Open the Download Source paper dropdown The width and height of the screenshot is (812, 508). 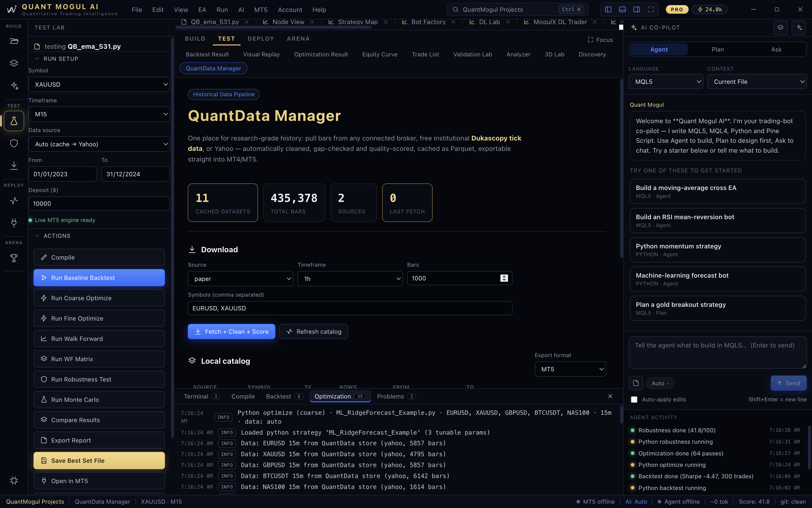pyautogui.click(x=240, y=279)
